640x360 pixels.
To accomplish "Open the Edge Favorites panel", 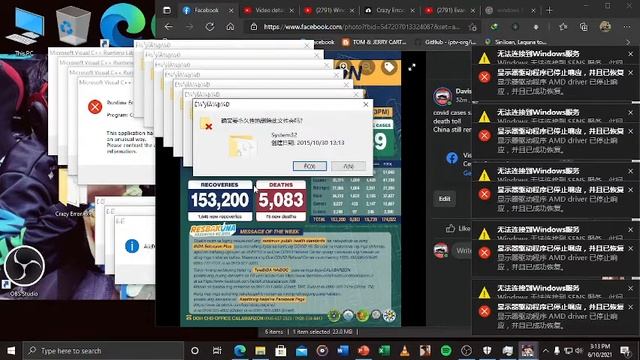I will pos(563,27).
